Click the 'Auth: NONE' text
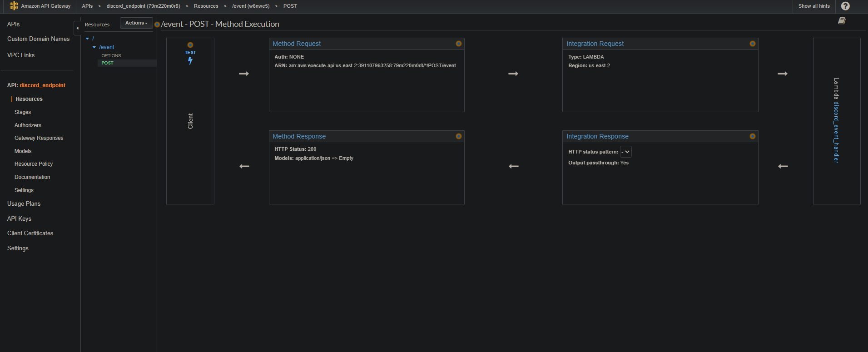Image resolution: width=868 pixels, height=352 pixels. 289,57
